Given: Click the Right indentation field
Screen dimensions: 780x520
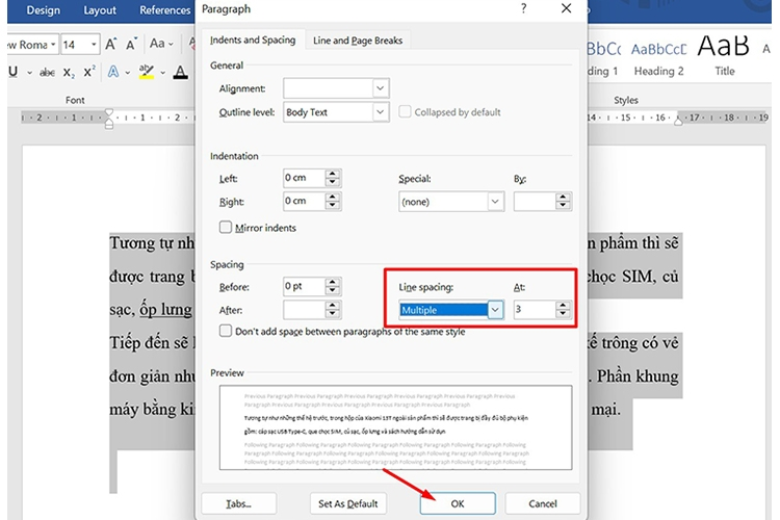Looking at the screenshot, I should tap(304, 201).
